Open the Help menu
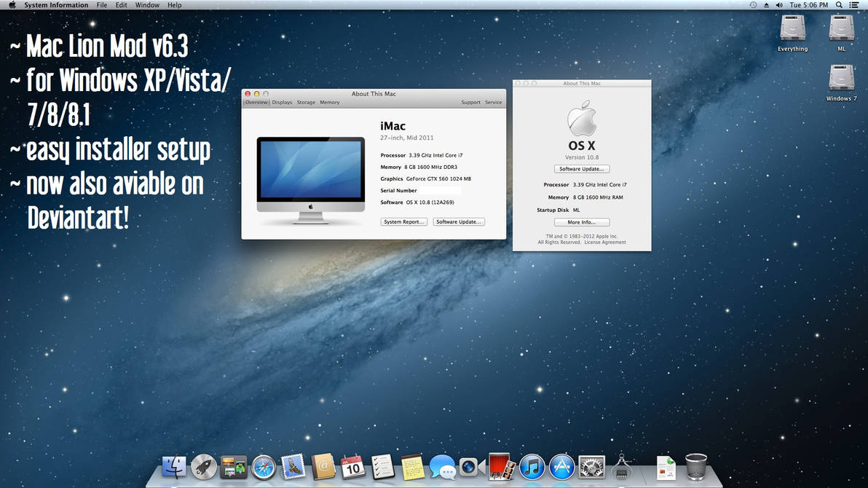The image size is (868, 488). click(x=174, y=5)
